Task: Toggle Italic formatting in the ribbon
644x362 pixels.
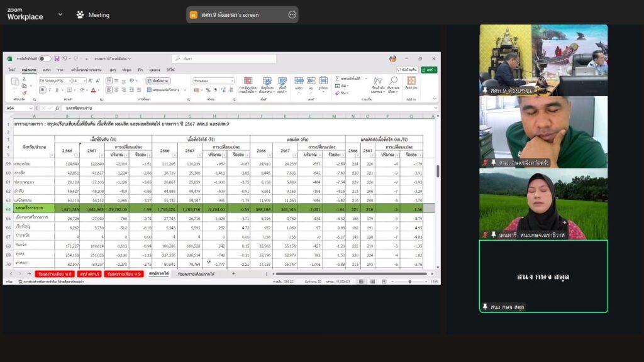Action: click(50, 90)
